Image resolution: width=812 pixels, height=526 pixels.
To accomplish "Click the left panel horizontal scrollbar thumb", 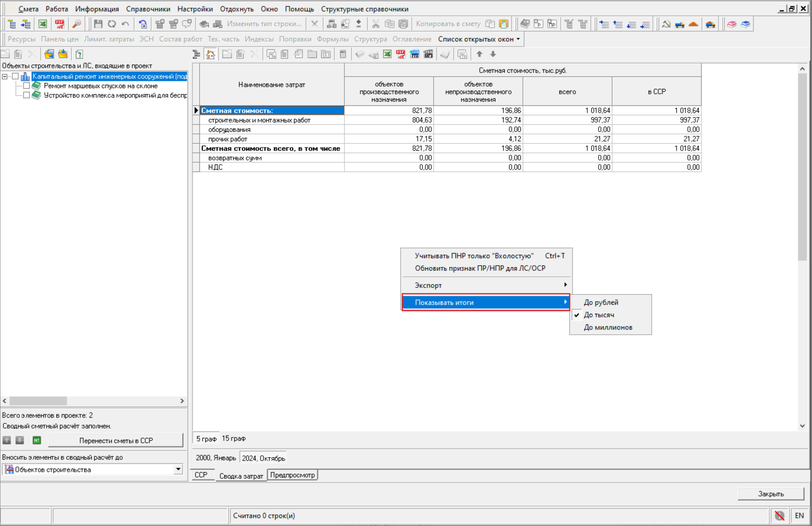I will (x=38, y=401).
